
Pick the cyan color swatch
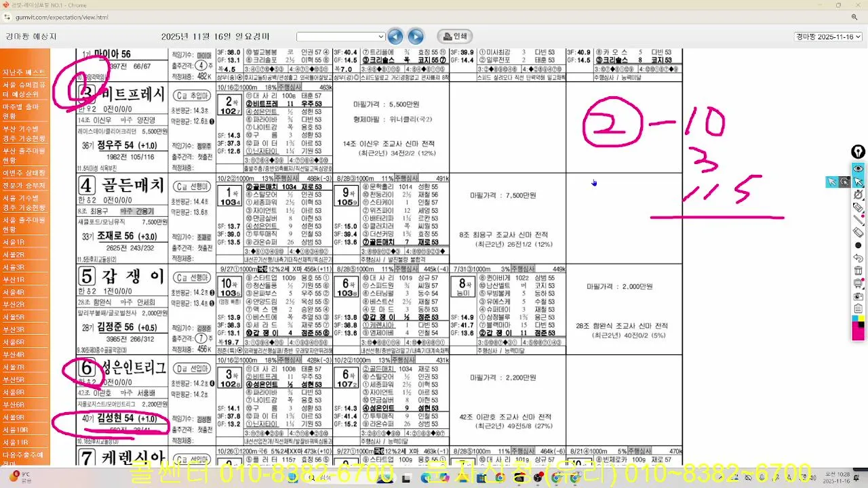click(x=856, y=319)
